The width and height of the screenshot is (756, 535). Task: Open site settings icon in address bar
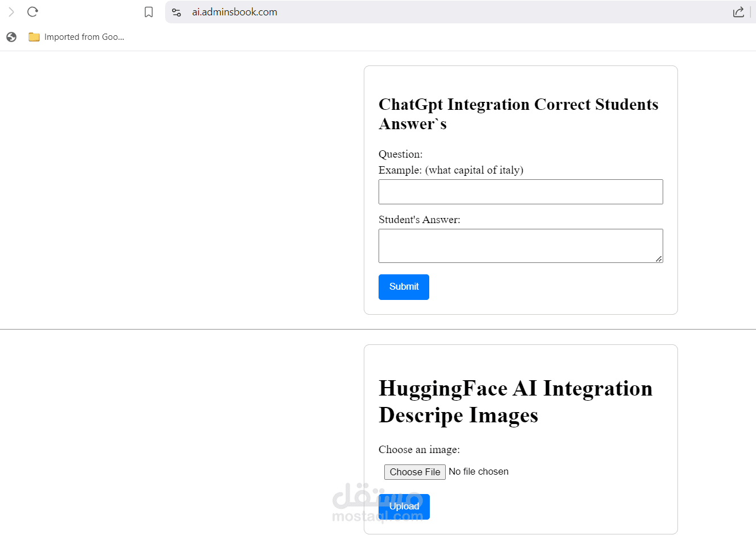point(176,12)
